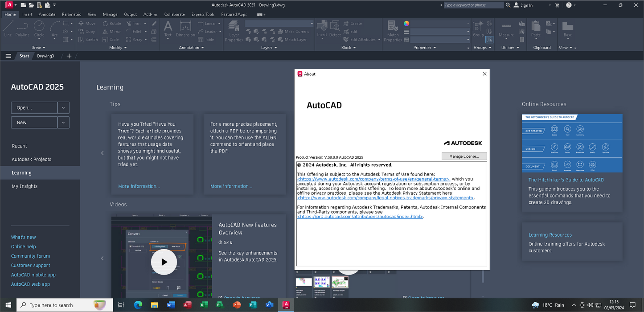Click the Windows Start button
The image size is (644, 312).
point(8,305)
